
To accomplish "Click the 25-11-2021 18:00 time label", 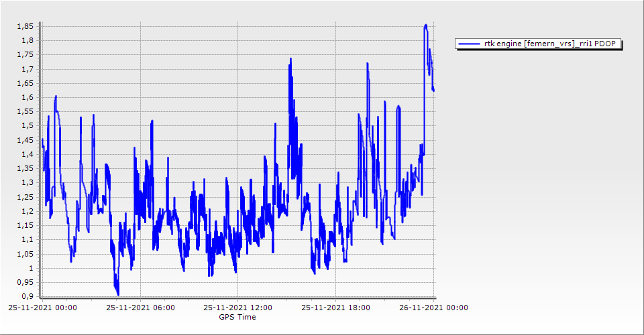I will pyautogui.click(x=335, y=308).
